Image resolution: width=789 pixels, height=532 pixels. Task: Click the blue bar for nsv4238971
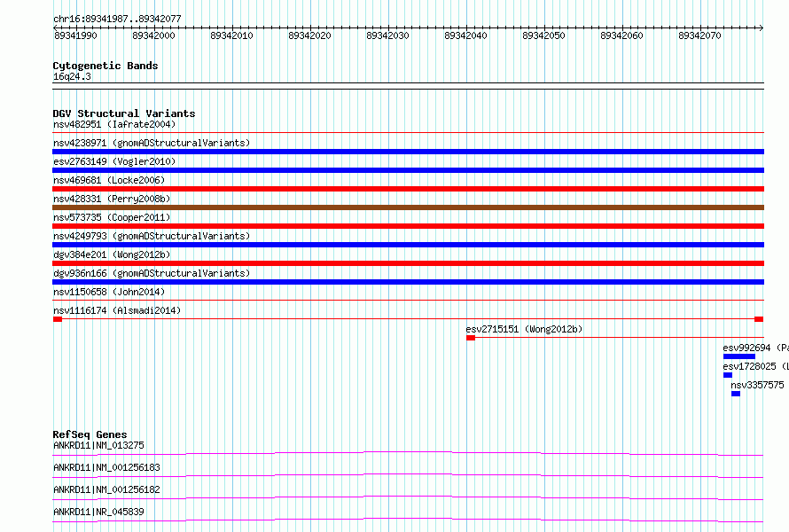[408, 152]
